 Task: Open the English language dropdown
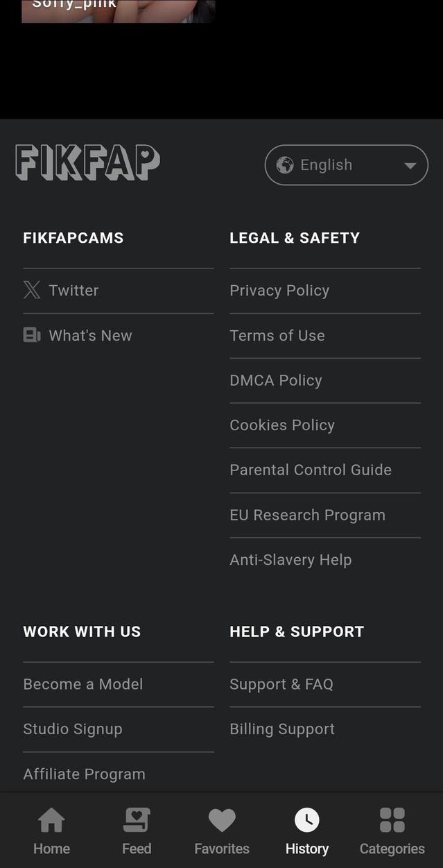pos(346,164)
